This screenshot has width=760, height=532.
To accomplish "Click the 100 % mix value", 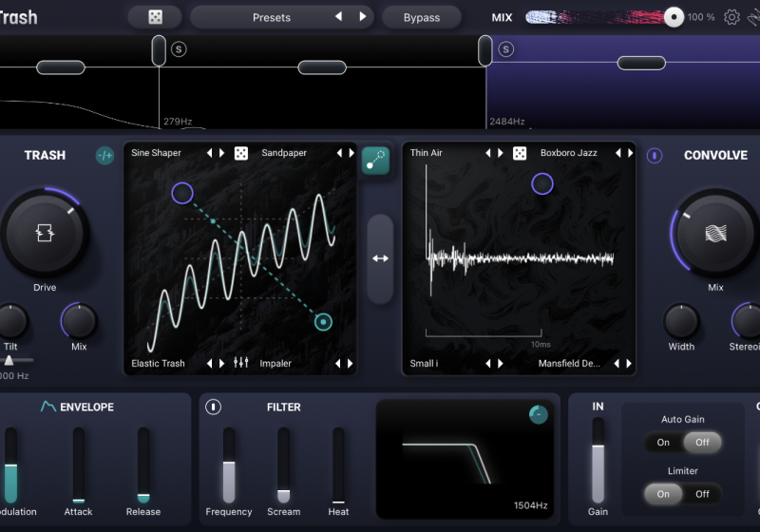I will click(701, 17).
